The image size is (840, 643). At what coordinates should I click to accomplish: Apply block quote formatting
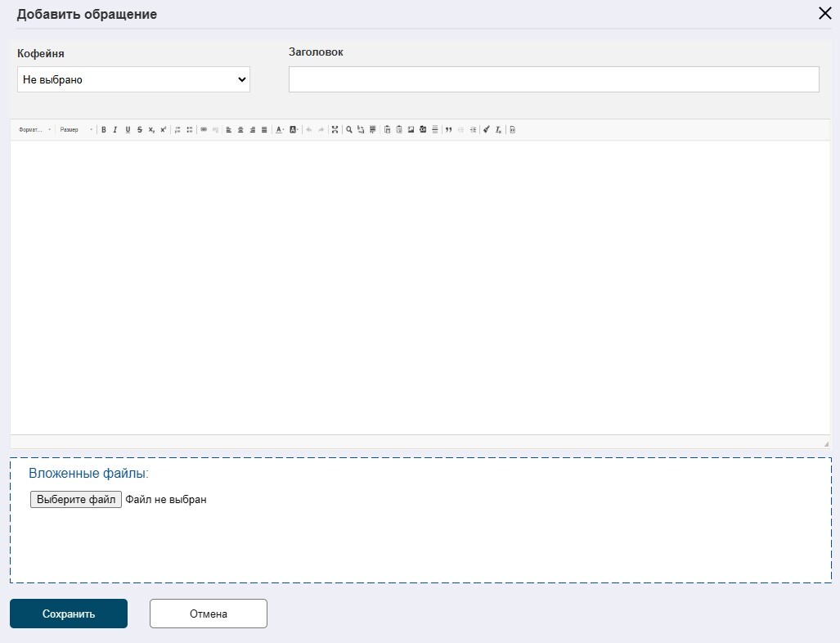click(448, 130)
